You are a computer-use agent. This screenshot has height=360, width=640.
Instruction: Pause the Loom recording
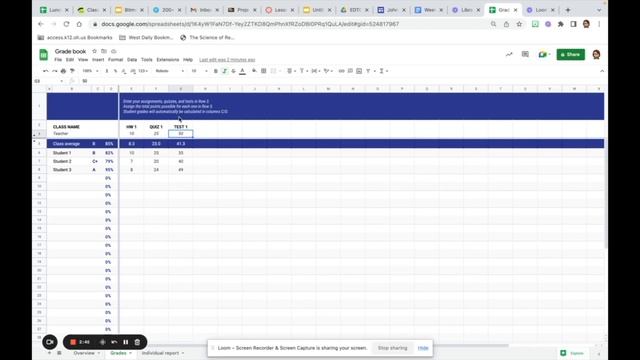126,342
